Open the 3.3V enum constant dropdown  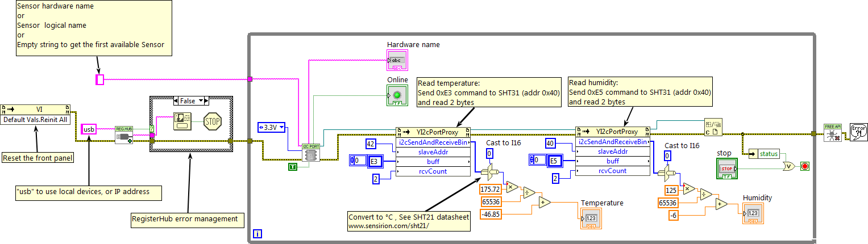272,128
